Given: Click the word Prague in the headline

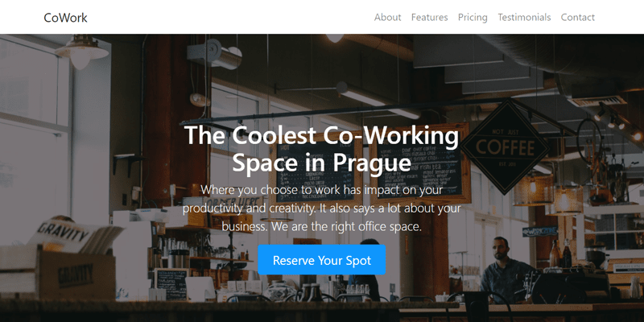Looking at the screenshot, I should pos(372,163).
